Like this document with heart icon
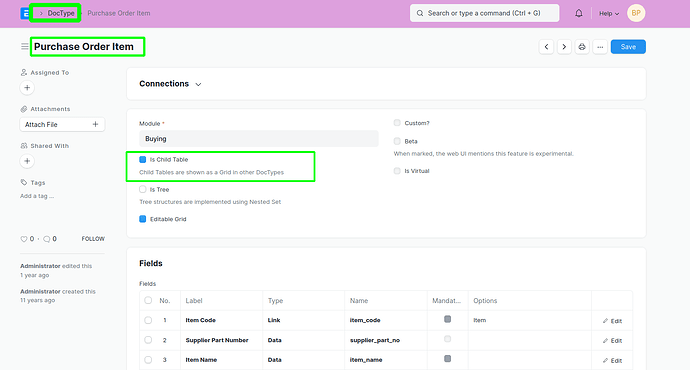 (x=24, y=239)
